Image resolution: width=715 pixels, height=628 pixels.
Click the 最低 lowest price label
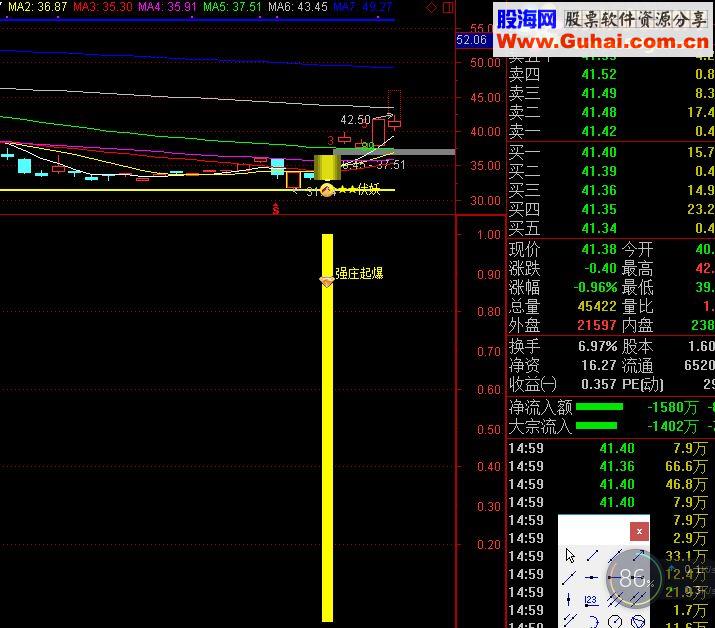(x=637, y=288)
